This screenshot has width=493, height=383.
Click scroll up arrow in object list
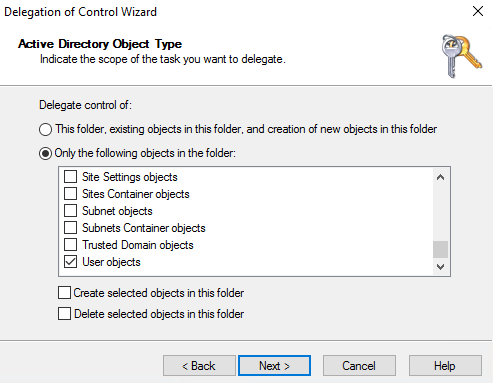[x=440, y=177]
